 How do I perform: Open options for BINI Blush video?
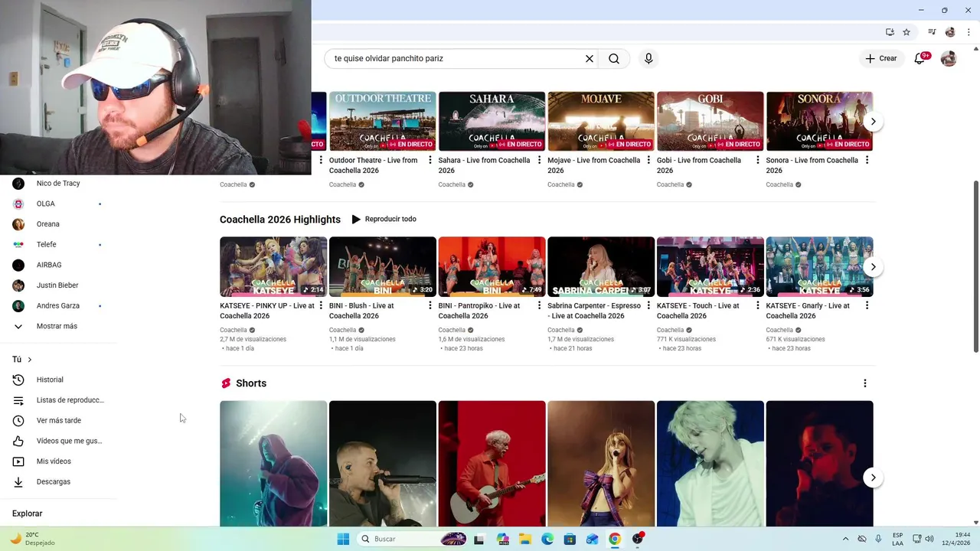click(430, 305)
